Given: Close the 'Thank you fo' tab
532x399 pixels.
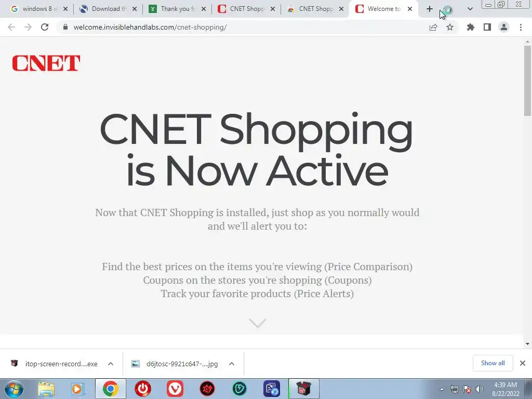Looking at the screenshot, I should click(204, 9).
